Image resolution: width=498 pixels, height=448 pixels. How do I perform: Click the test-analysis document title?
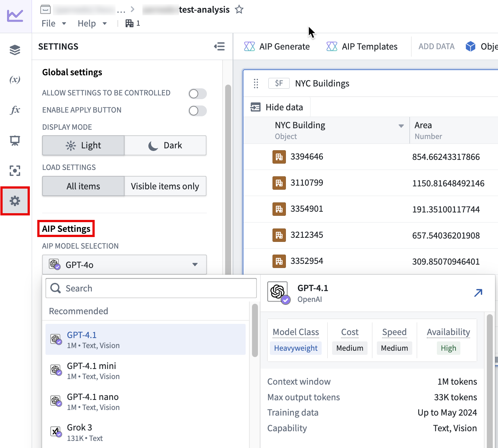tap(204, 10)
